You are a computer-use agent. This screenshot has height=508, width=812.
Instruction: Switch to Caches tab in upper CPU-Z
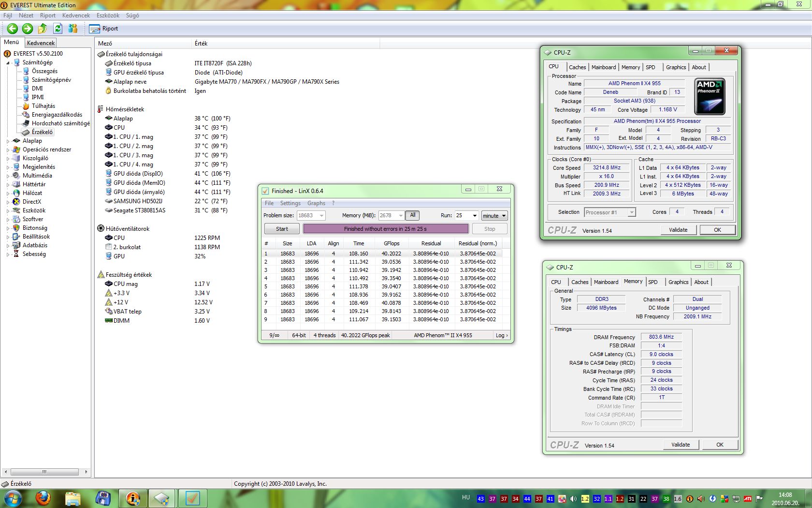point(577,67)
